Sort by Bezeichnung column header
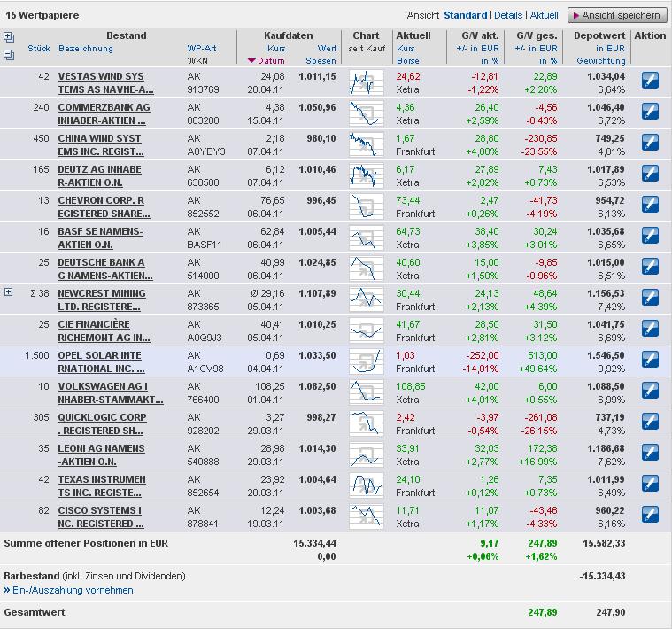Image resolution: width=672 pixels, height=629 pixels. coord(86,49)
